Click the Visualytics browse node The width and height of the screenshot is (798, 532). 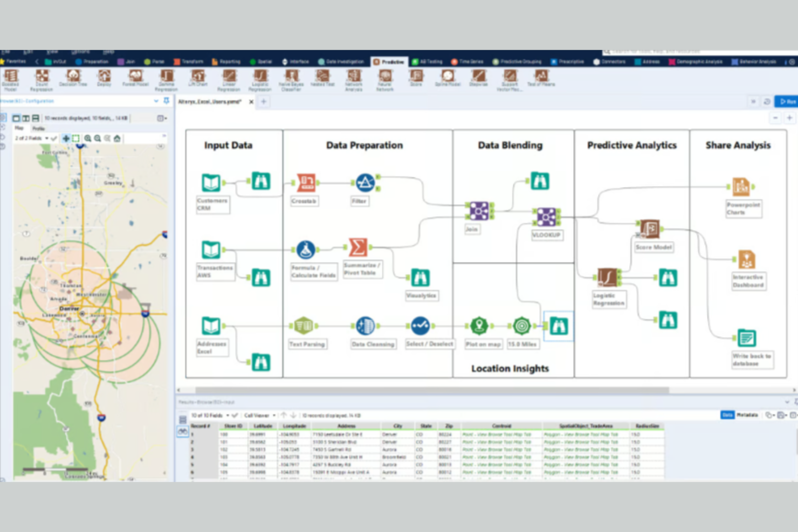point(420,278)
